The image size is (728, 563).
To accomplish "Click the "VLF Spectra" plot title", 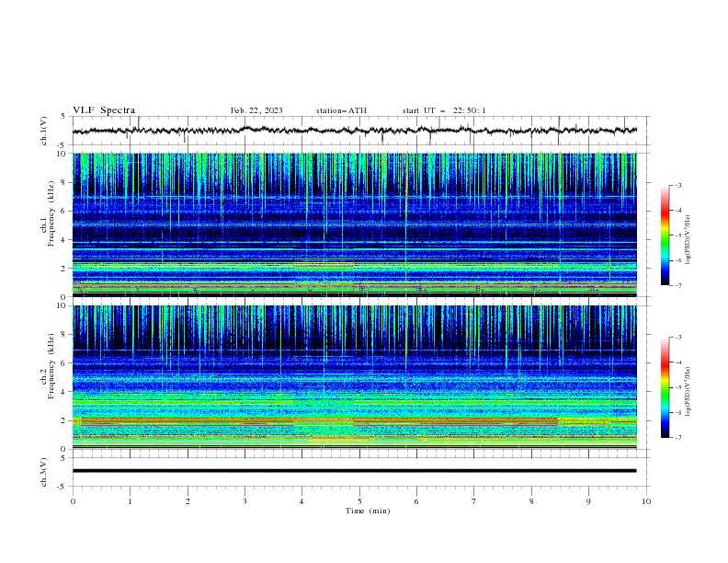I will pos(104,110).
